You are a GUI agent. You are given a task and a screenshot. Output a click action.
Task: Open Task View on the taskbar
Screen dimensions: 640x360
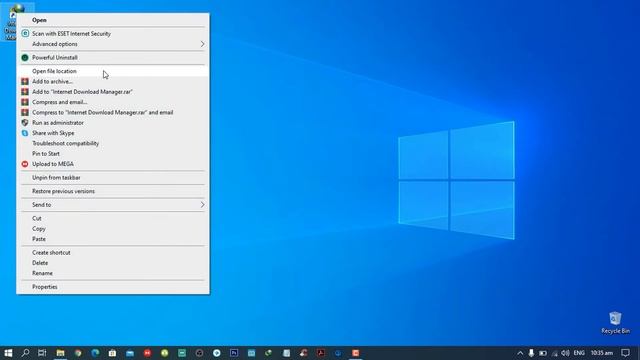[42, 353]
